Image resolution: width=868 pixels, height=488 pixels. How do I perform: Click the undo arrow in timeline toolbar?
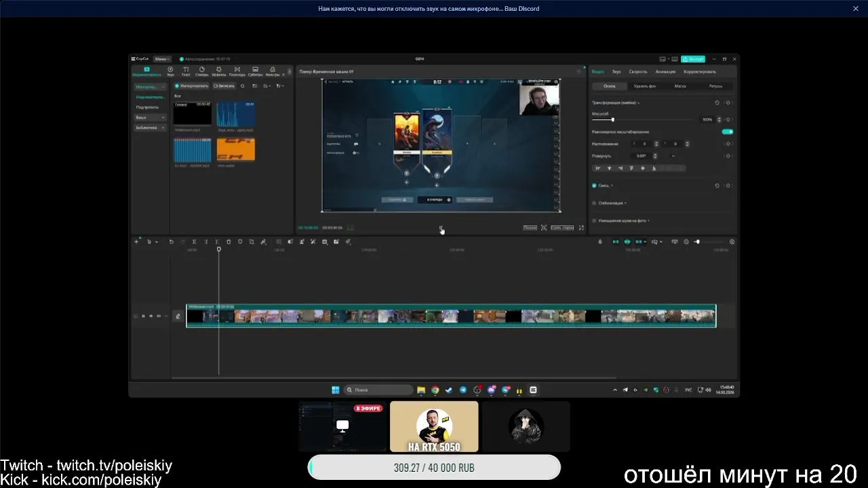tap(171, 242)
